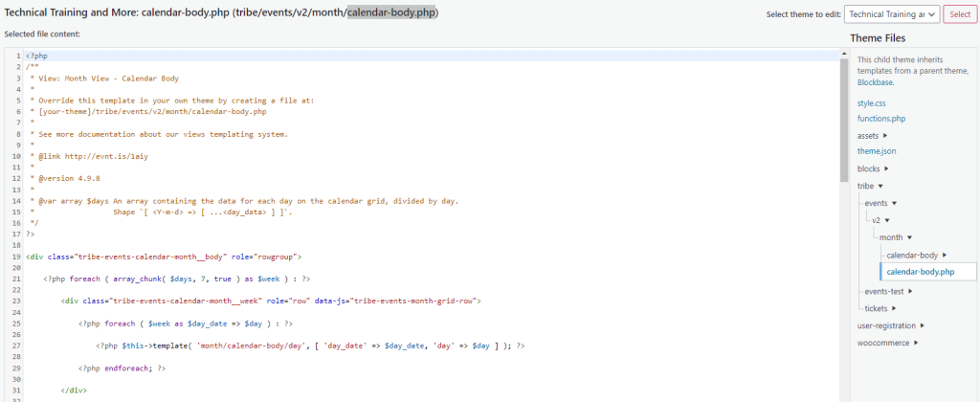Expand the blocks folder
980x402 pixels.
click(x=872, y=168)
